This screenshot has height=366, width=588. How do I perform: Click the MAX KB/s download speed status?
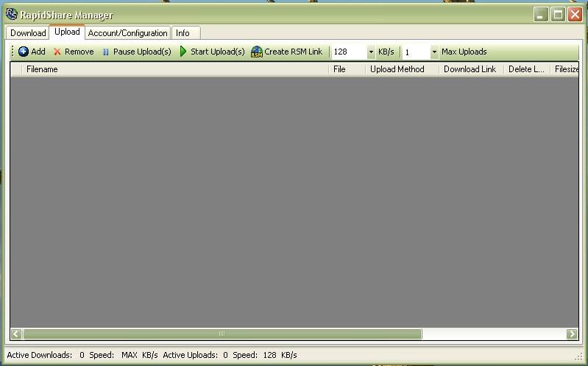tap(140, 355)
